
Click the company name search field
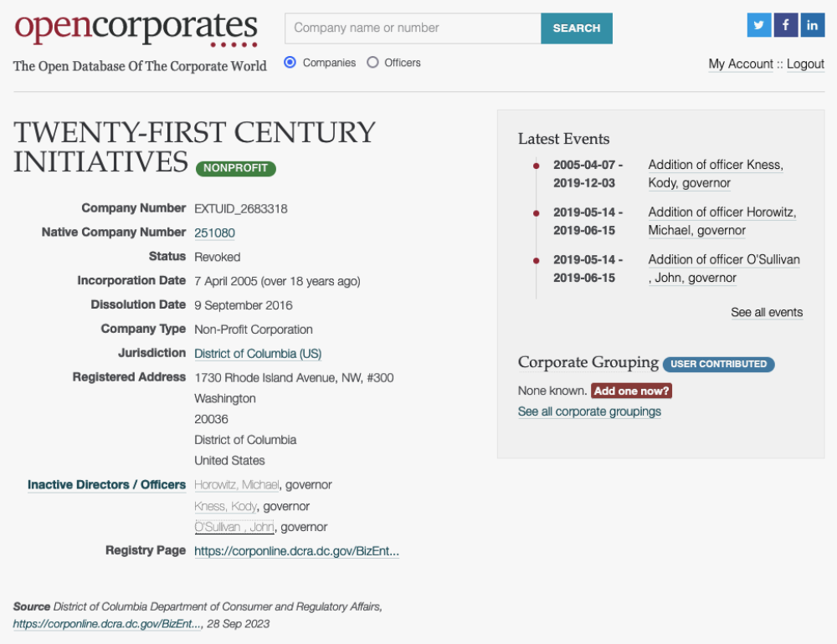coord(413,28)
